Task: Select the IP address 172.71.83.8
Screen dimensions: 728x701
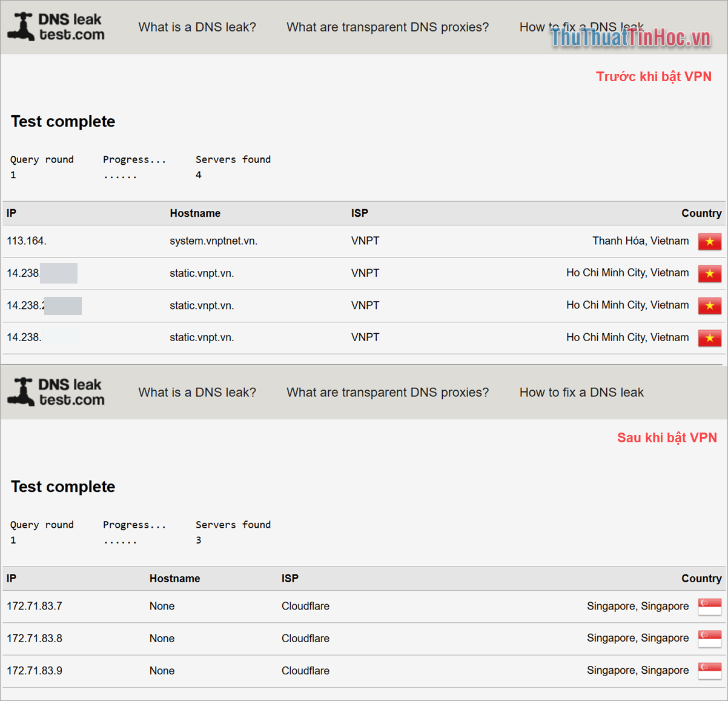Action: (35, 639)
